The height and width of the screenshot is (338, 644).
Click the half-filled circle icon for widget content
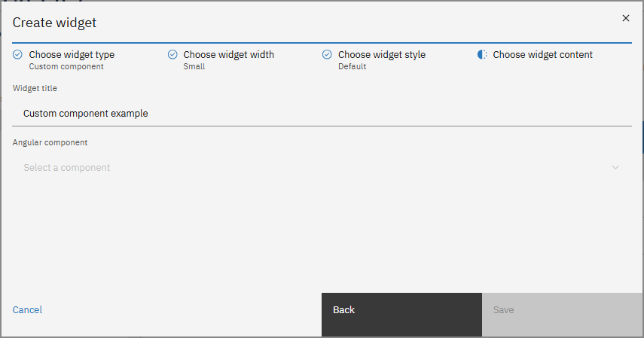pos(482,55)
